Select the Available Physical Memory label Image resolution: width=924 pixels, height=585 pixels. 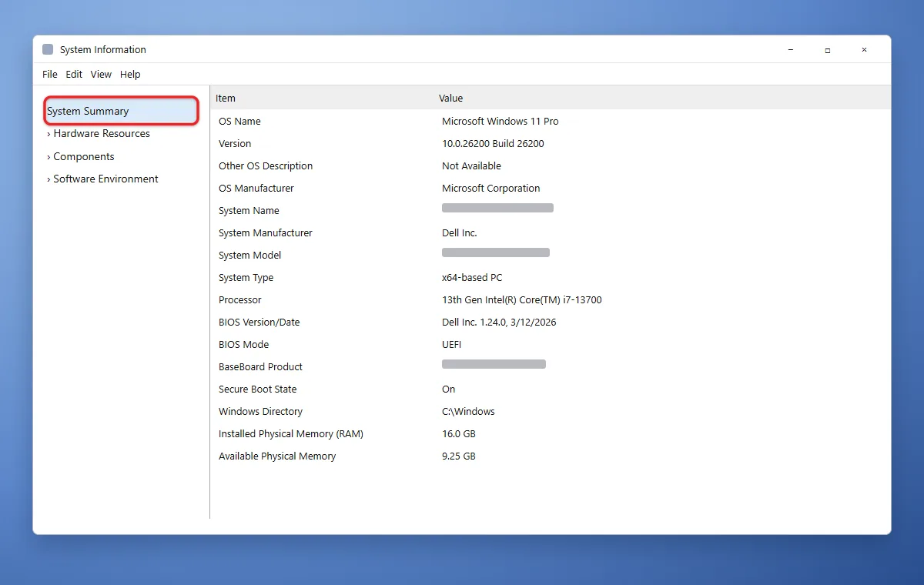pos(277,456)
